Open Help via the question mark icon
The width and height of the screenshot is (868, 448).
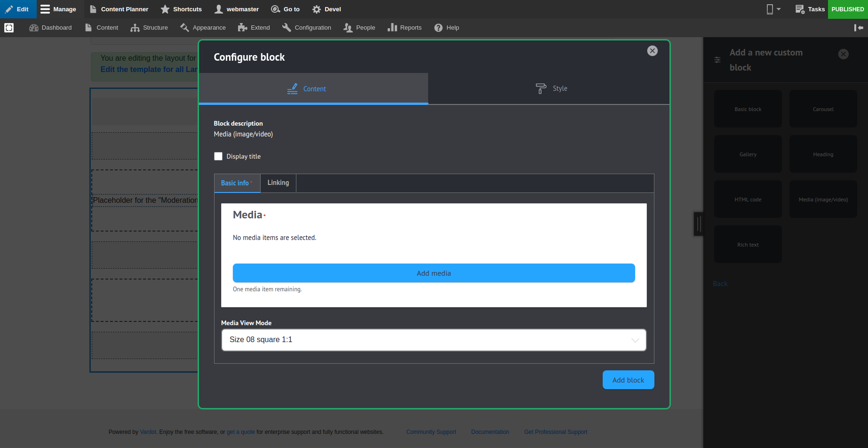pyautogui.click(x=438, y=27)
